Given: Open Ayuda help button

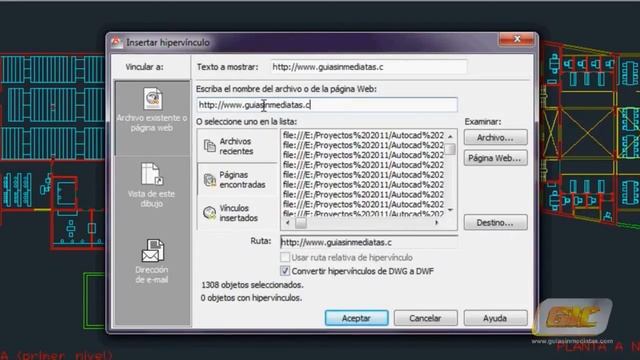Looking at the screenshot, I should point(496,318).
